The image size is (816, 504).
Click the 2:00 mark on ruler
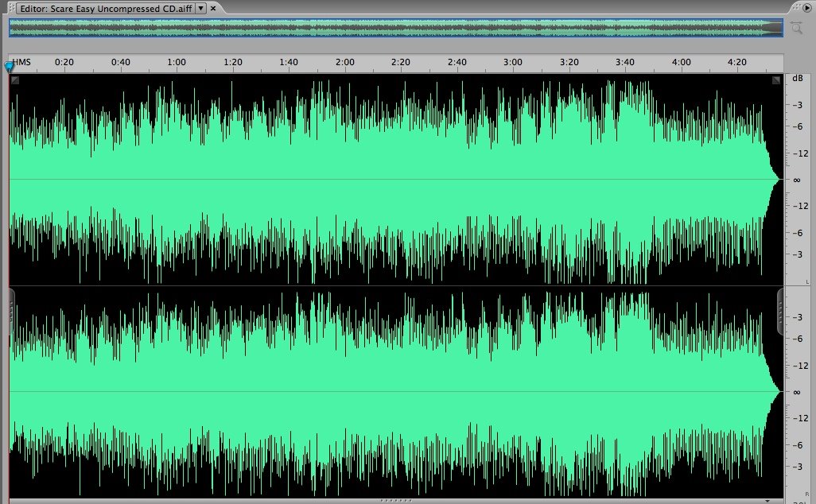pos(344,62)
